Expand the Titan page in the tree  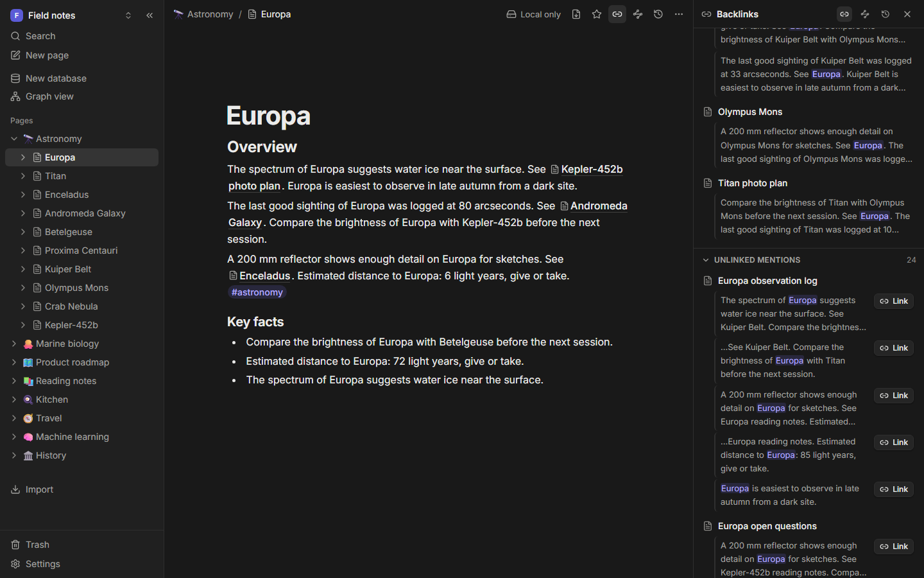click(x=23, y=176)
